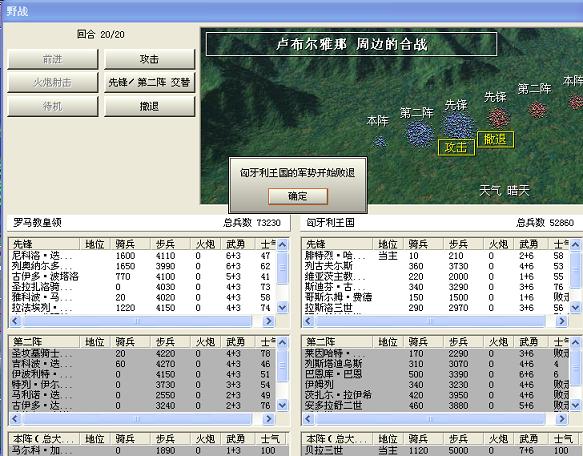Viewport: 583px width, 456px height.
Task: Click horizontal scrollbar thumb in Hungary 先锋 list
Action: pos(431,321)
